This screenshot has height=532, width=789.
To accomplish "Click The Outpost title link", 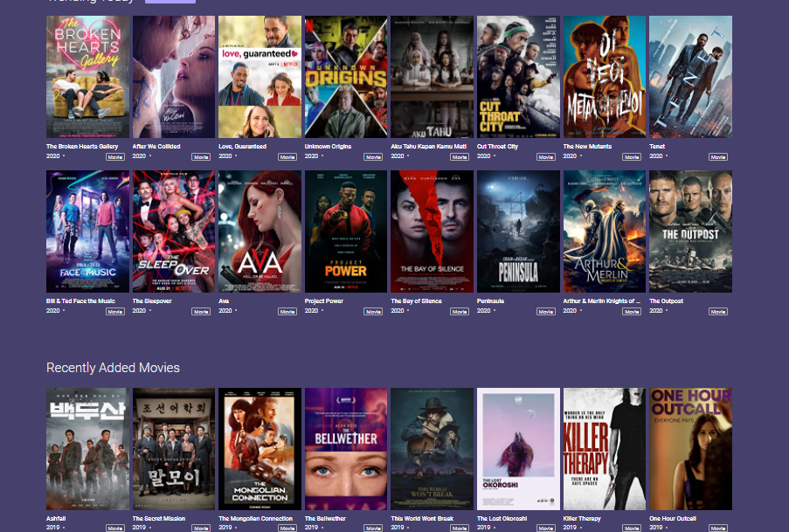I will 666,301.
